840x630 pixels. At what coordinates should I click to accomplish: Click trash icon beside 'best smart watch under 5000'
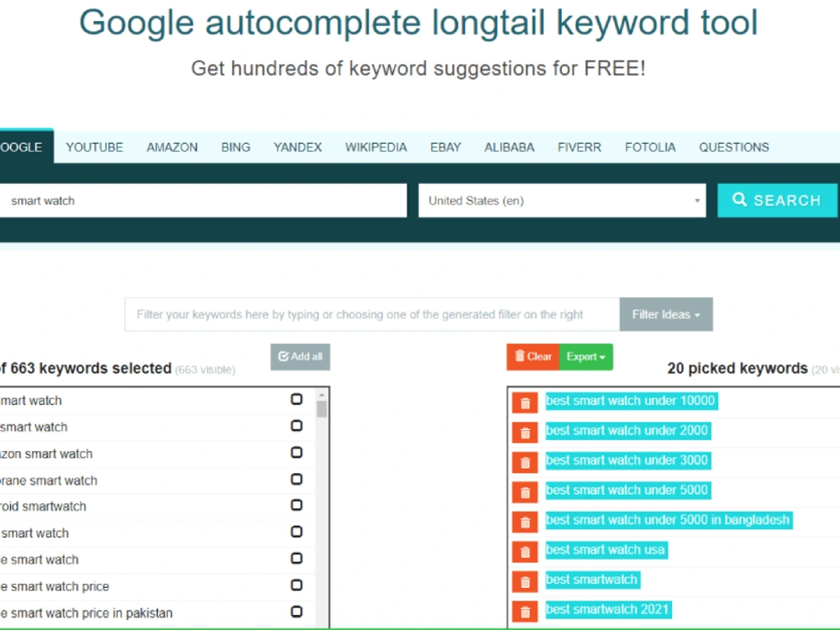(x=525, y=492)
